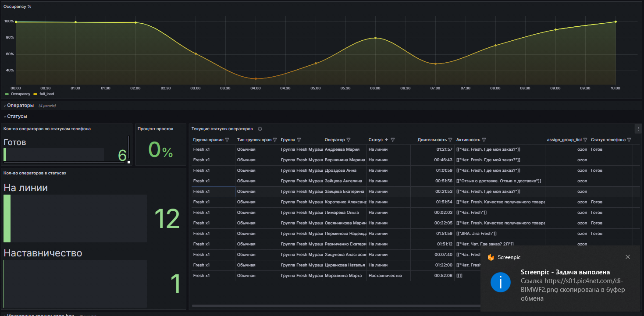Show info for Текущие статусы операторов panel
644x316 pixels.
click(x=260, y=129)
